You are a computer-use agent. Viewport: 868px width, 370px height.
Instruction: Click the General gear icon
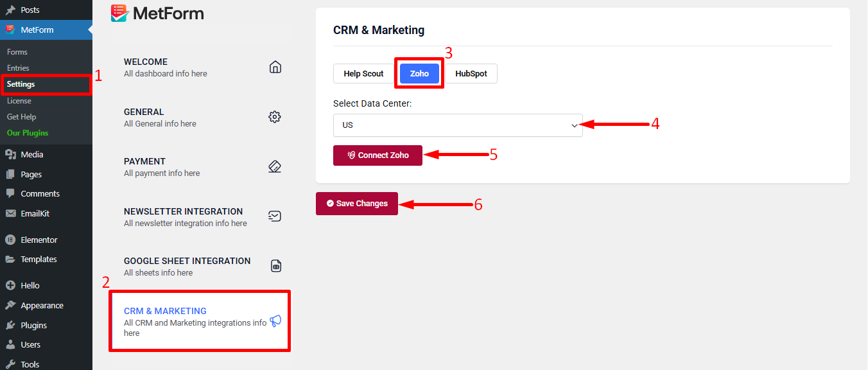(275, 117)
